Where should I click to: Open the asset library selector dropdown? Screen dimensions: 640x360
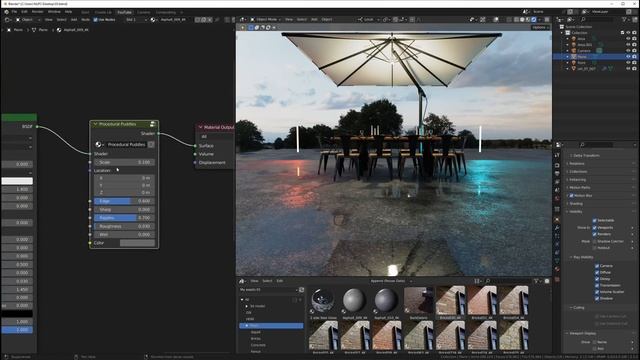tap(269, 290)
